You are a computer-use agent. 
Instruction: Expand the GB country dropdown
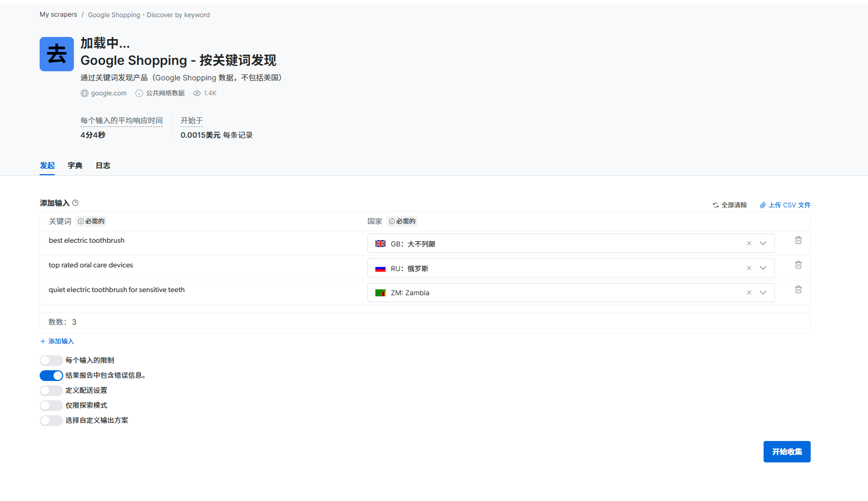pyautogui.click(x=763, y=243)
